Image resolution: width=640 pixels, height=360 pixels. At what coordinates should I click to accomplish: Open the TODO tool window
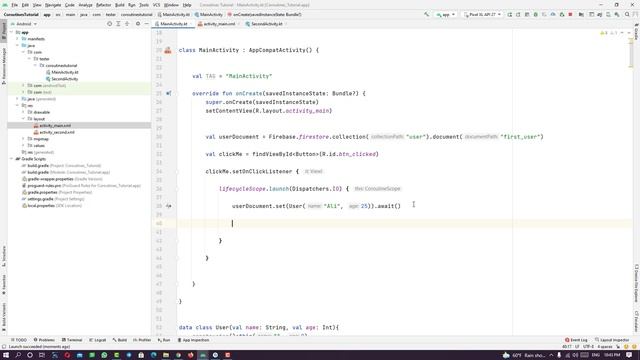click(x=19, y=340)
